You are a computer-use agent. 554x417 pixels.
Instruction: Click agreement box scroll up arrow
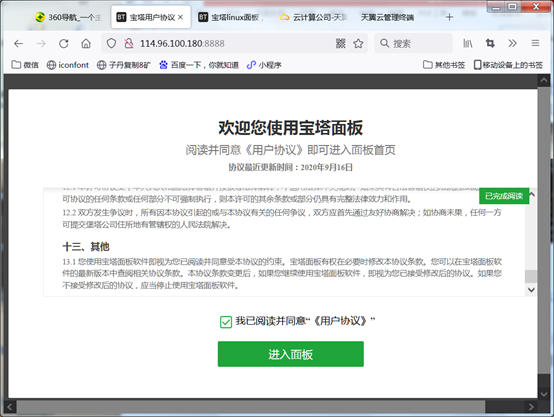[531, 194]
